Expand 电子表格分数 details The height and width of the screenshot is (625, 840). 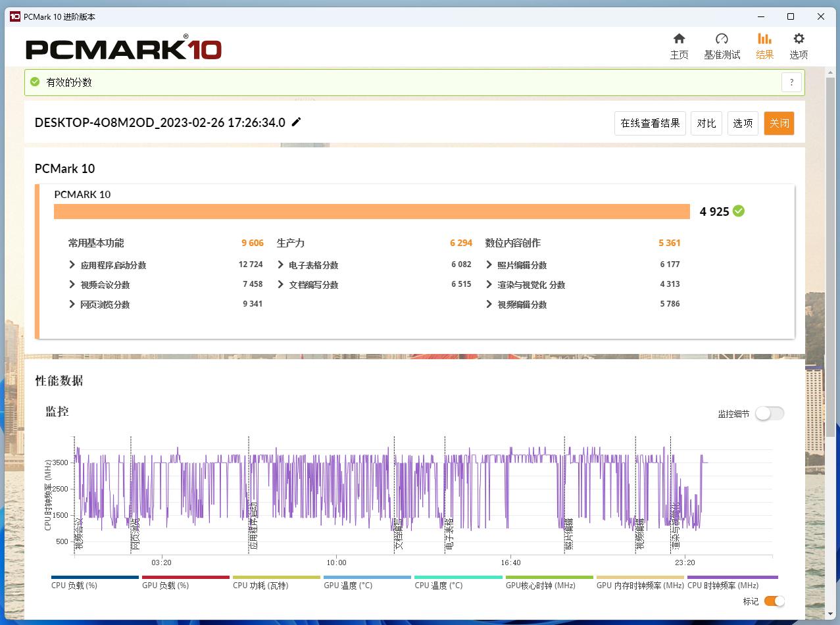point(281,265)
